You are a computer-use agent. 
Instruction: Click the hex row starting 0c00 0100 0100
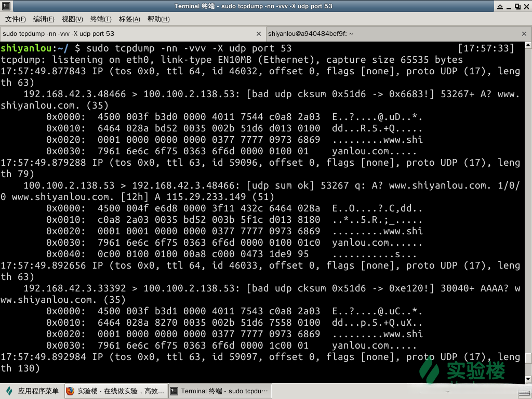pyautogui.click(x=231, y=254)
